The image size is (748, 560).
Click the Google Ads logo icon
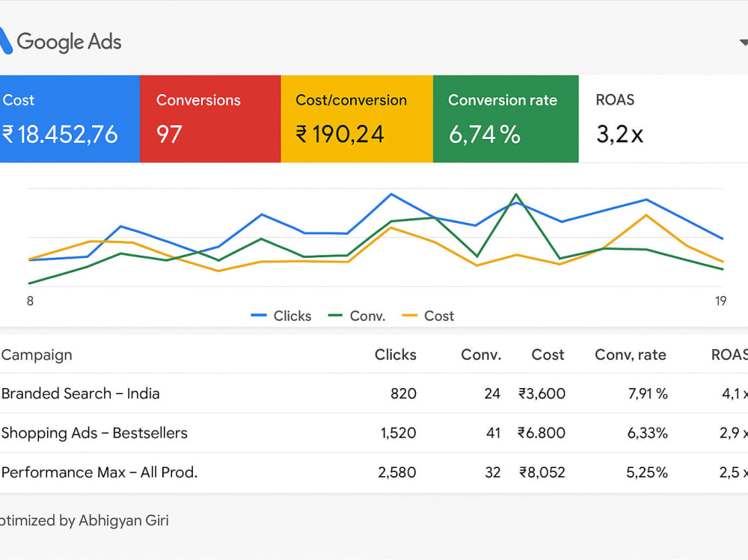pos(4,41)
